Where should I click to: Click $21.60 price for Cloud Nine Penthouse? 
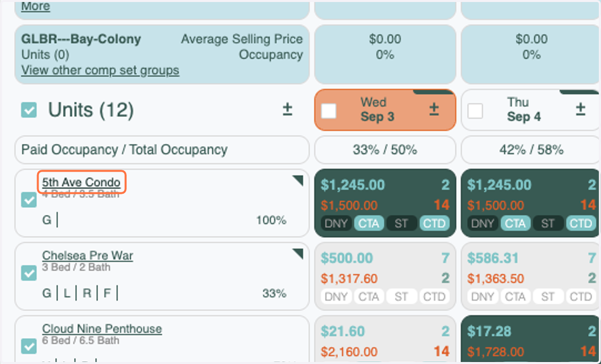tap(343, 331)
